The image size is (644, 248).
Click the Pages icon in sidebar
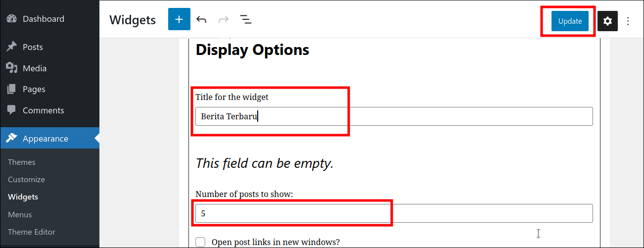pos(12,89)
